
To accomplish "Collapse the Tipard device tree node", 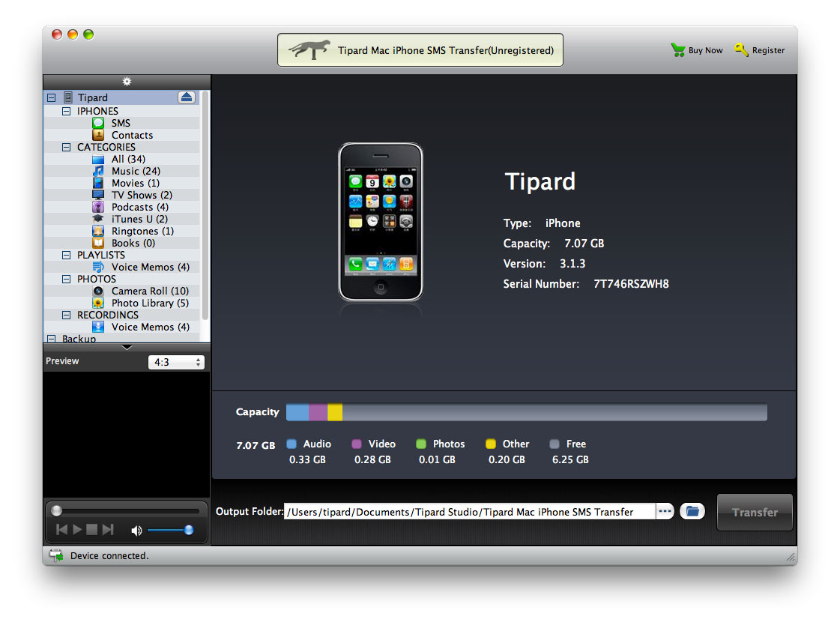I will click(x=52, y=97).
